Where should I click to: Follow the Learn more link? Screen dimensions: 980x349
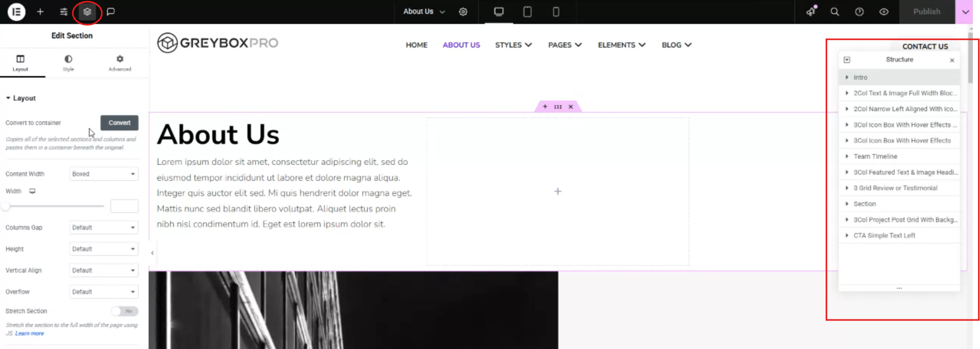(30, 334)
